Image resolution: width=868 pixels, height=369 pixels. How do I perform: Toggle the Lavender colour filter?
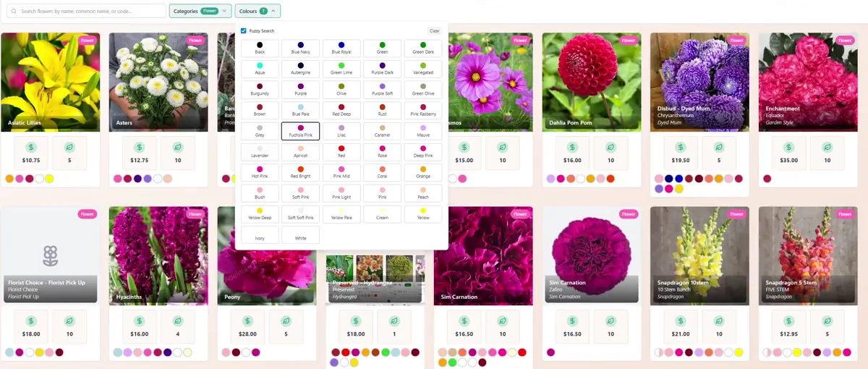260,152
